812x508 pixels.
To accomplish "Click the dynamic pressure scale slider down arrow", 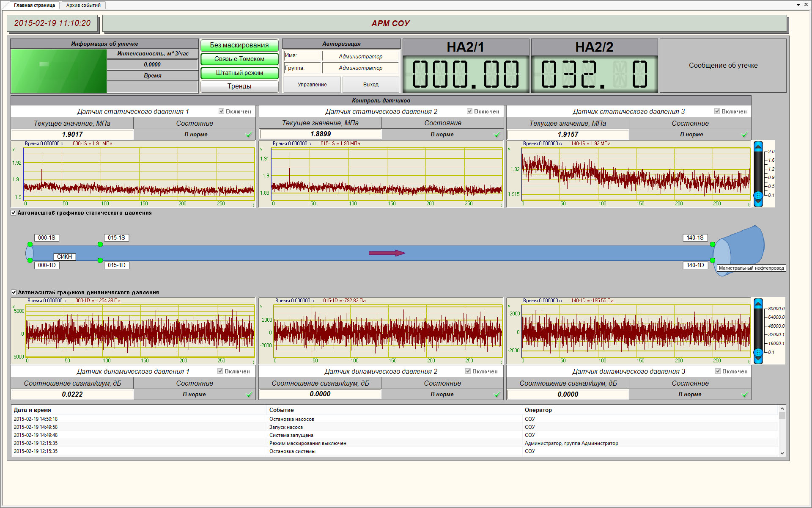I will pyautogui.click(x=758, y=359).
